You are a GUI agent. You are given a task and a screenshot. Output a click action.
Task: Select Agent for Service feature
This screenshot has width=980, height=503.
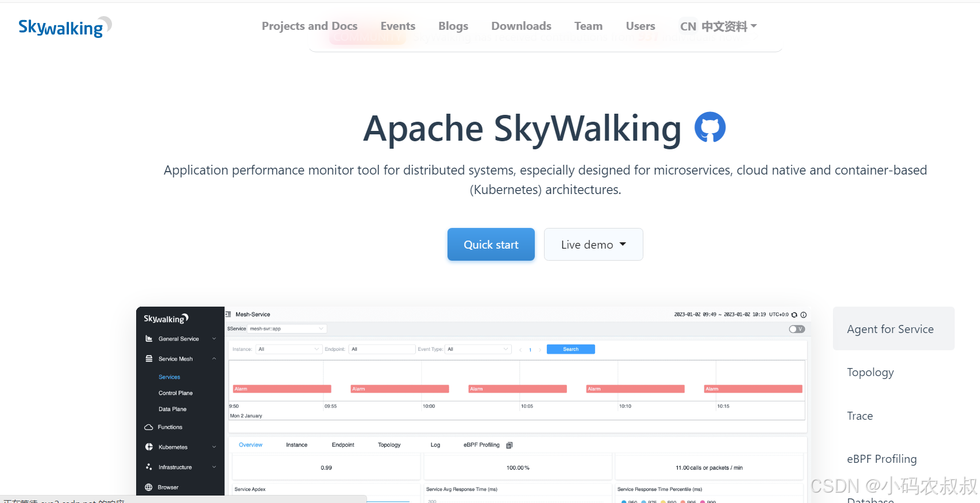pos(894,328)
